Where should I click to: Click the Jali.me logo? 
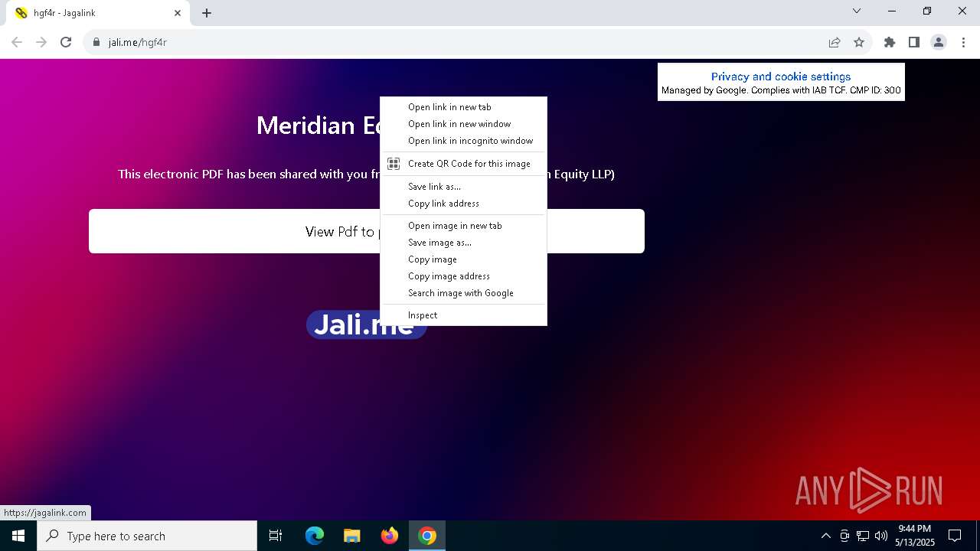(x=366, y=324)
